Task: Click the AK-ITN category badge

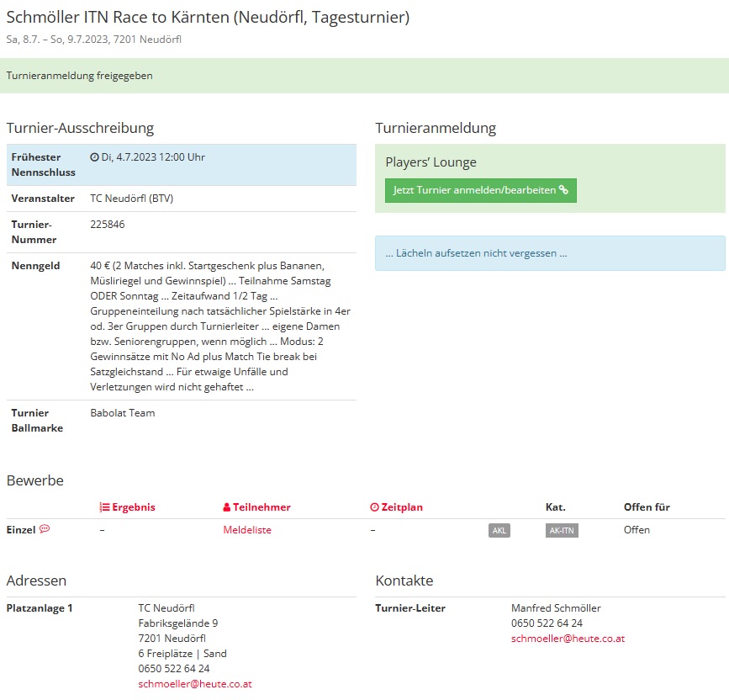Action: coord(562,531)
